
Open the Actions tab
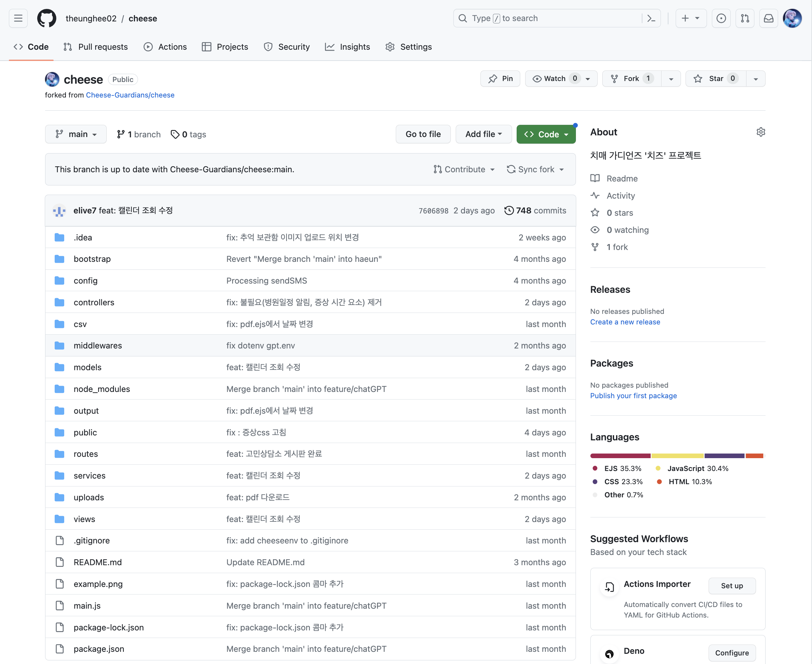coord(165,47)
